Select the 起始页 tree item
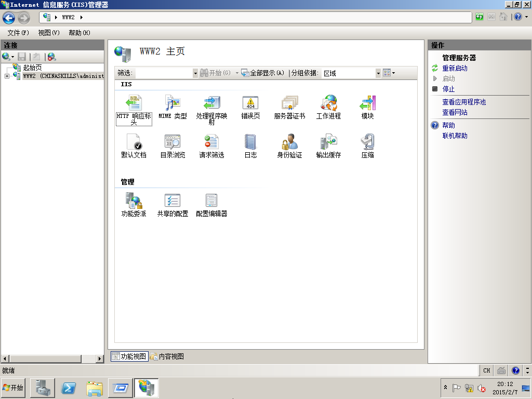 tap(32, 68)
